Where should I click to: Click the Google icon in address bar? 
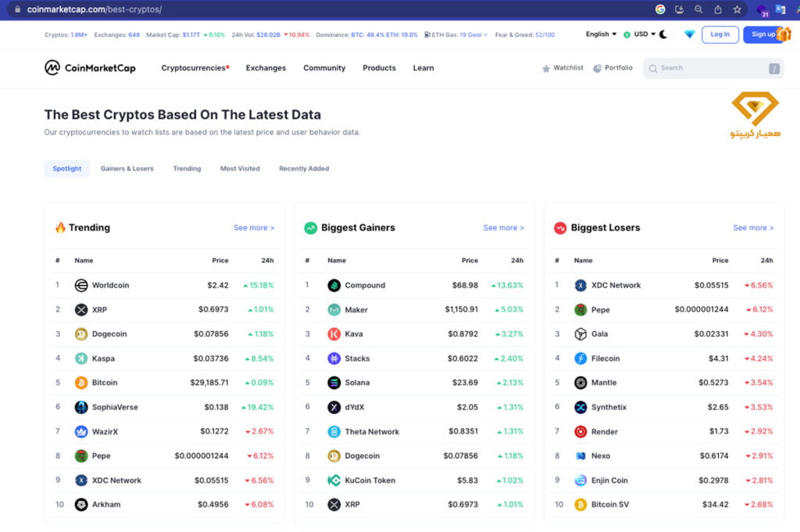pyautogui.click(x=660, y=9)
